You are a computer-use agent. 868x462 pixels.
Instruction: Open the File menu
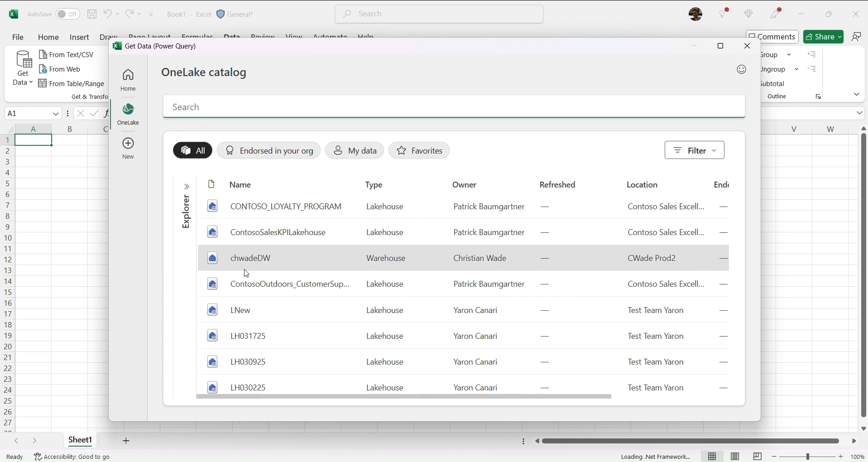point(17,37)
